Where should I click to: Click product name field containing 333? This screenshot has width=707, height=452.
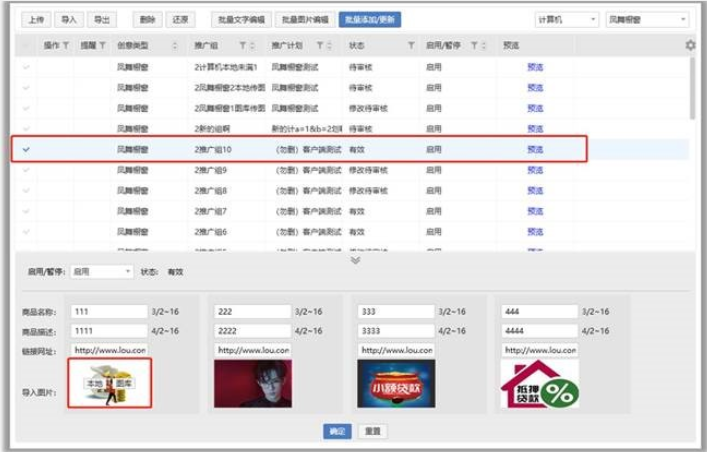pyautogui.click(x=396, y=311)
